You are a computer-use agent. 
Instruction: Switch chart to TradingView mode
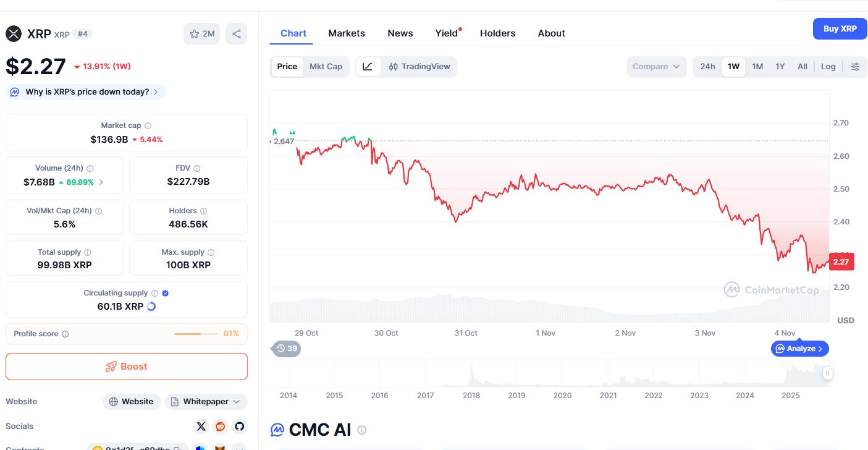(x=419, y=67)
